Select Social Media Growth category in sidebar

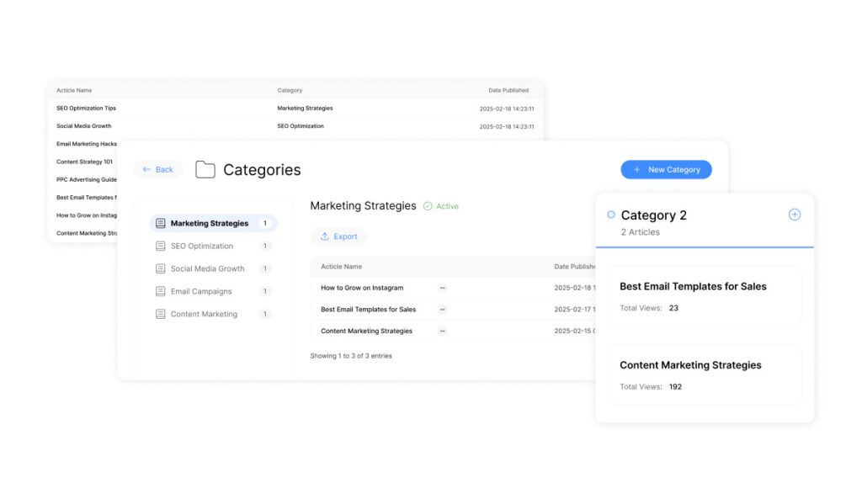tap(207, 269)
